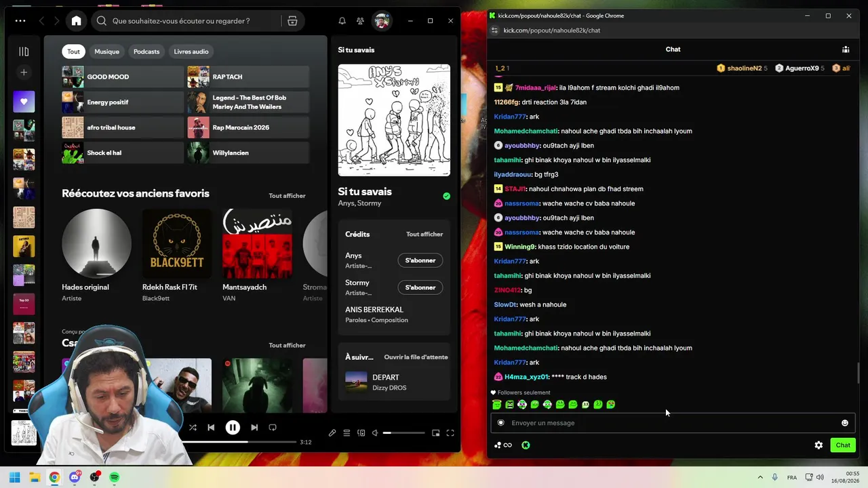Open the queue via Ouvrir la file d'attente
This screenshot has height=488, width=868.
[416, 357]
